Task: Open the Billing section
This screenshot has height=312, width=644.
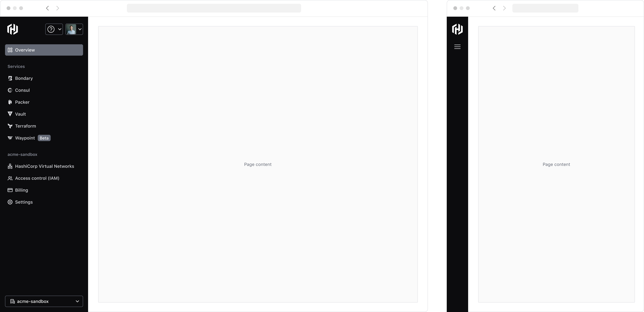Action: [x=21, y=190]
